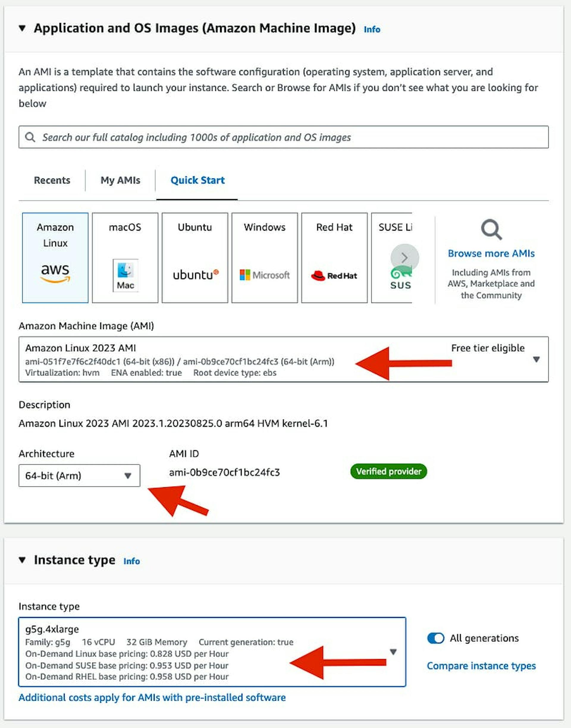Switch to the My AMIs tab

point(120,180)
